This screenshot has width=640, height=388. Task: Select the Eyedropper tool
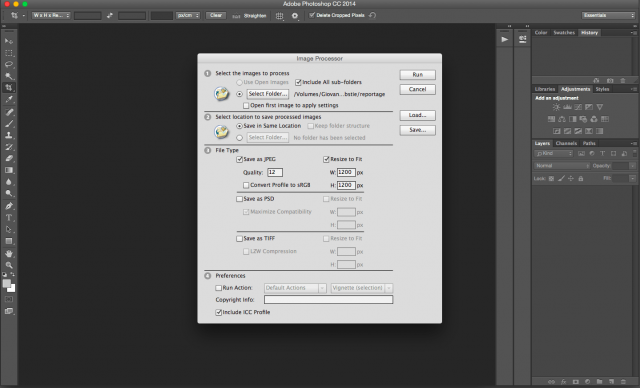pyautogui.click(x=9, y=99)
